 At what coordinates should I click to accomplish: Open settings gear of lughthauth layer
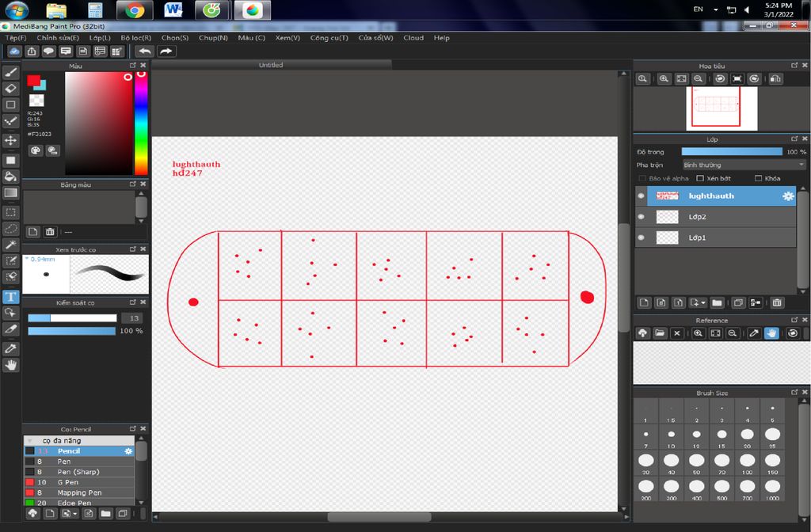pos(788,196)
